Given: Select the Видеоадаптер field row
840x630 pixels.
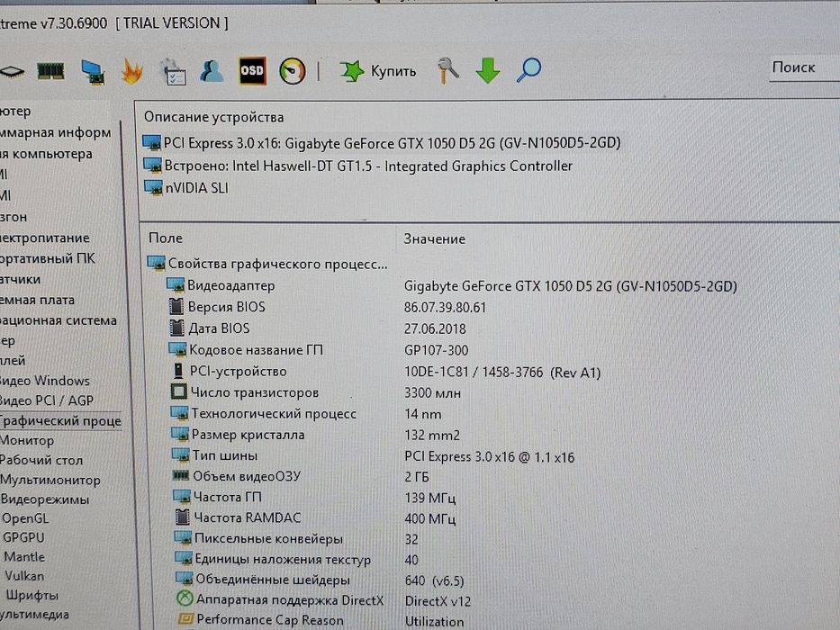Looking at the screenshot, I should [x=451, y=285].
